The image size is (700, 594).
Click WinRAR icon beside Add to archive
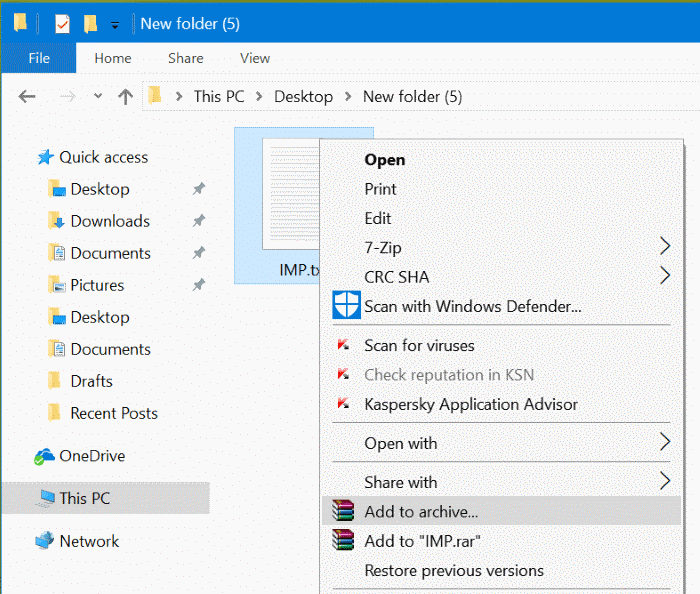[x=343, y=511]
